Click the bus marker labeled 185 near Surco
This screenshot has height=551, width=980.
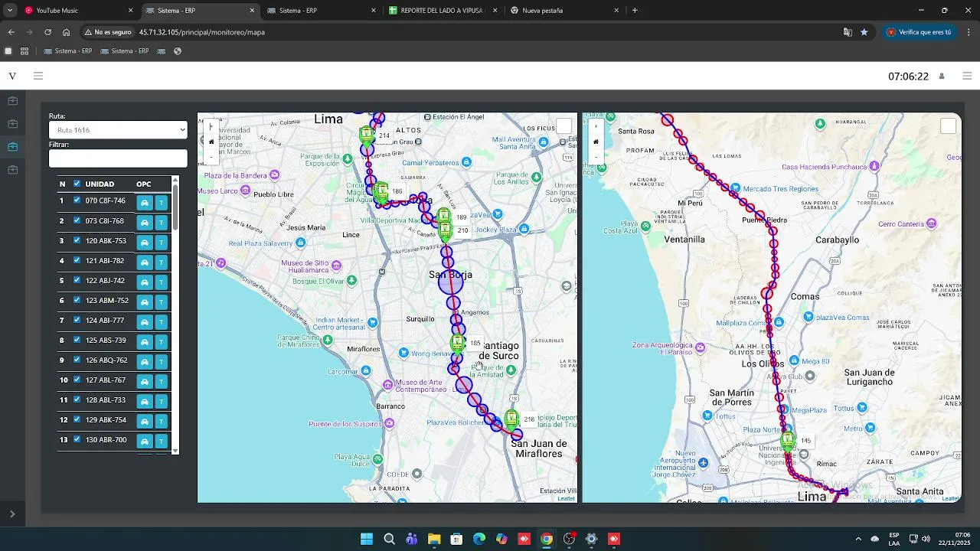point(458,344)
